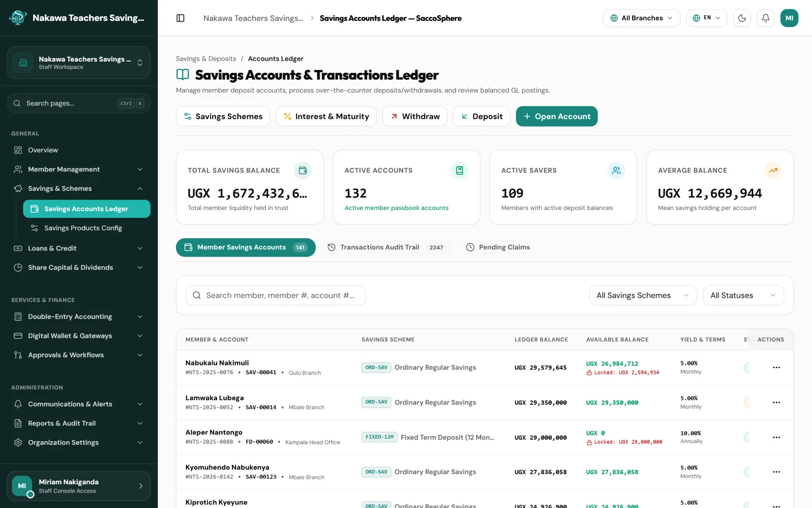812x508 pixels.
Task: Click the Deposit button
Action: (482, 116)
